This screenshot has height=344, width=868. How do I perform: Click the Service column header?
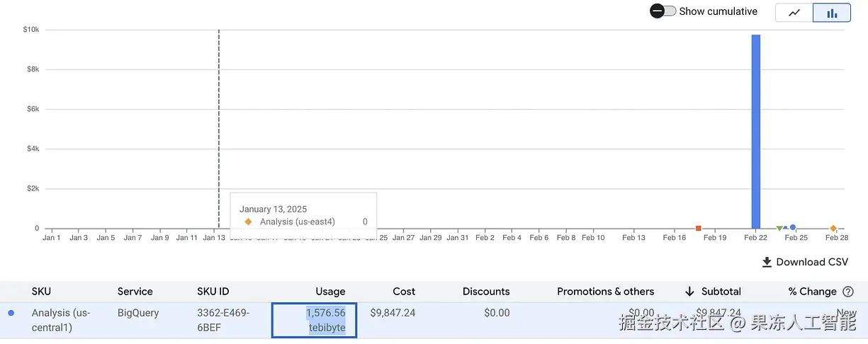(x=135, y=292)
